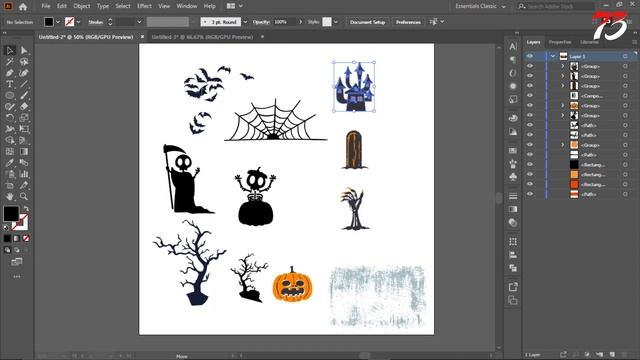Hide the black Rectangle sublayer
The height and width of the screenshot is (360, 640).
[x=530, y=164]
